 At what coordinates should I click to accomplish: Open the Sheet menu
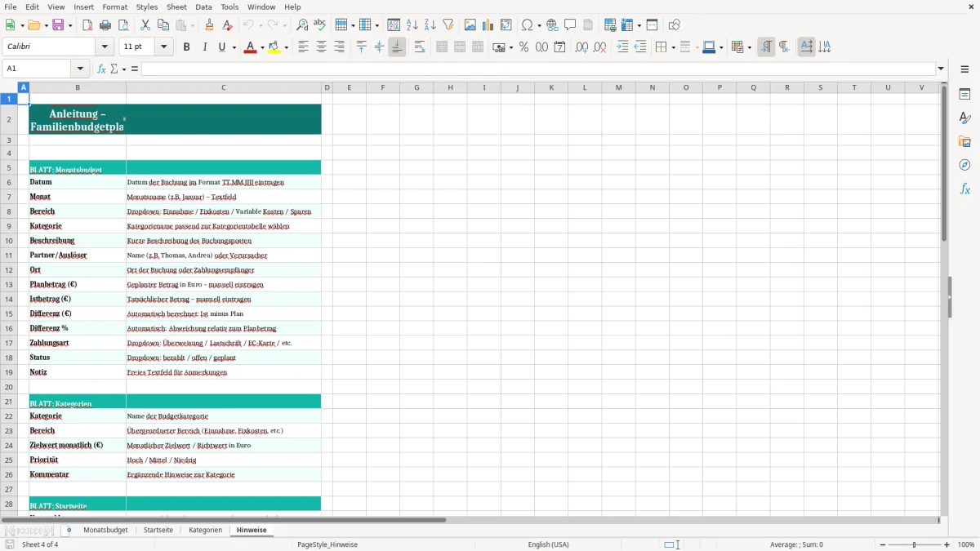[177, 7]
